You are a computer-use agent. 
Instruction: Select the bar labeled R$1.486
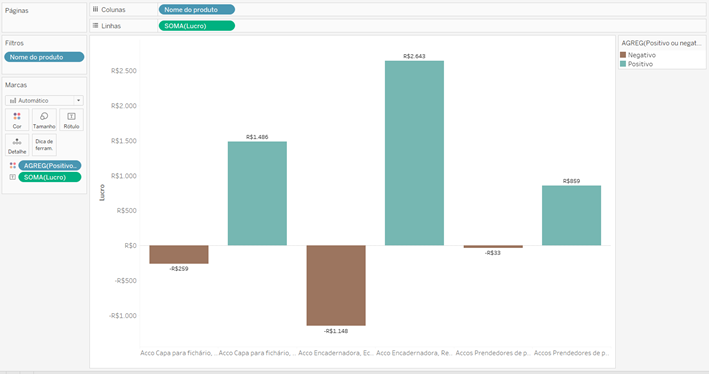257,194
